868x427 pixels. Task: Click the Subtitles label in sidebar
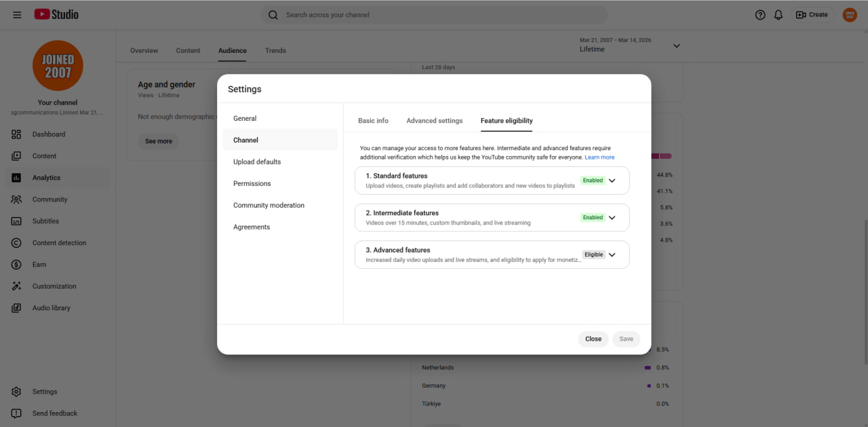(45, 221)
